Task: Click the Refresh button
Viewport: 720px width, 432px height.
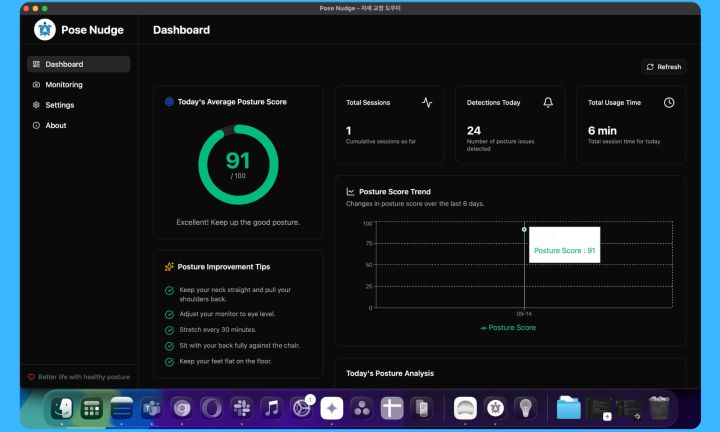Action: point(664,67)
